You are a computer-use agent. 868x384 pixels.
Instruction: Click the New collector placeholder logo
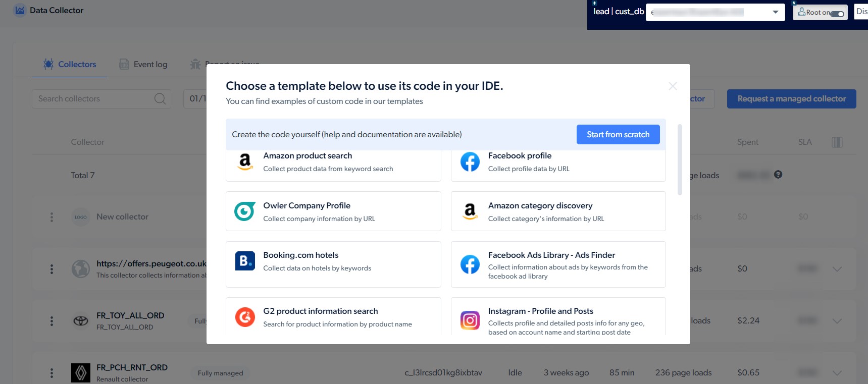pyautogui.click(x=81, y=217)
